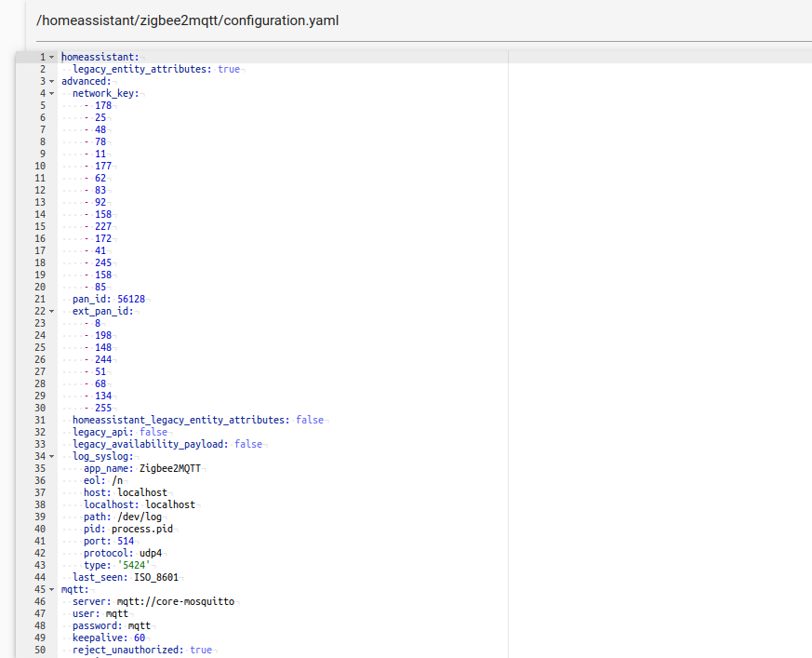Click the 'network_key:' key
Image resolution: width=812 pixels, height=658 pixels.
point(106,93)
